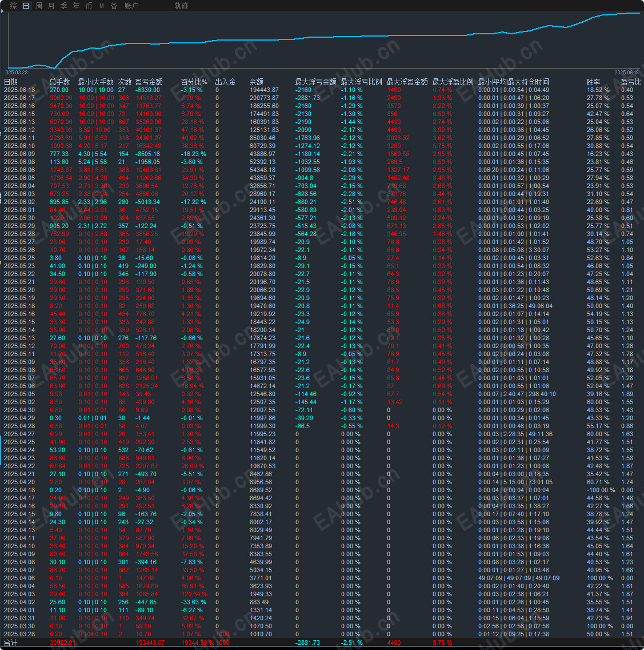Switch to the 账户 account tab
Screen dimensions: 644x650
click(x=132, y=6)
